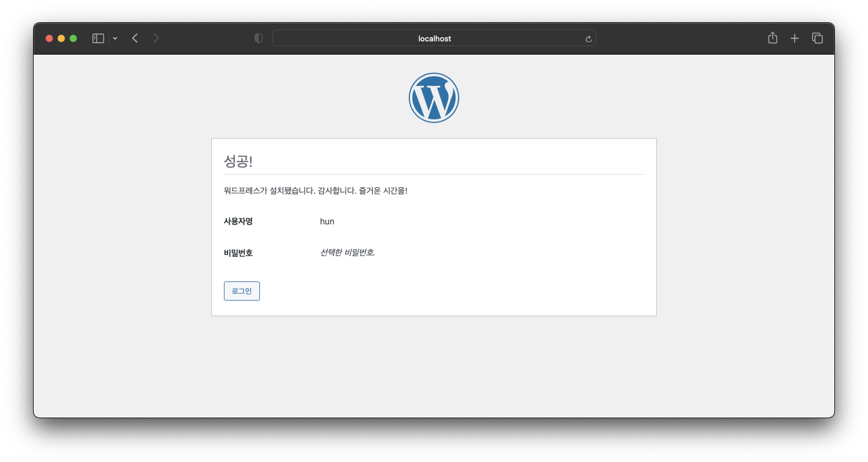868x462 pixels.
Task: Toggle the Safari sidebar icon
Action: (98, 38)
